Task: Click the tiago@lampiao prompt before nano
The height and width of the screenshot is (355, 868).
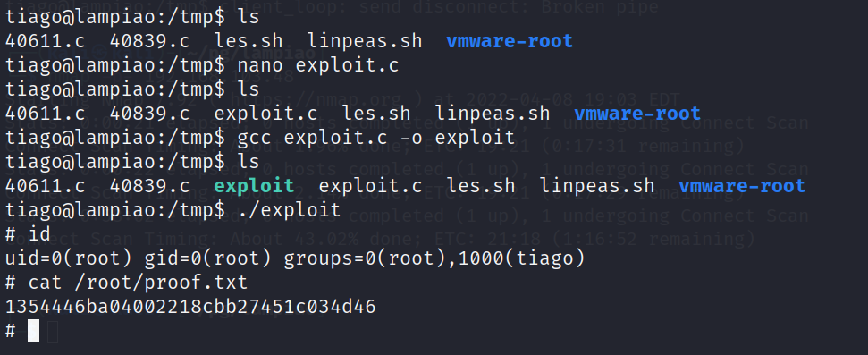Action: tap(115, 65)
